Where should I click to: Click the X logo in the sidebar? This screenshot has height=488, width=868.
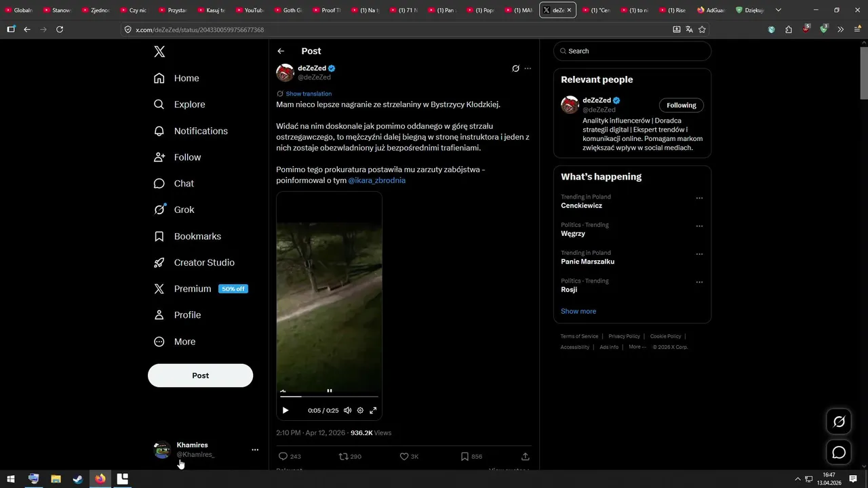(159, 52)
